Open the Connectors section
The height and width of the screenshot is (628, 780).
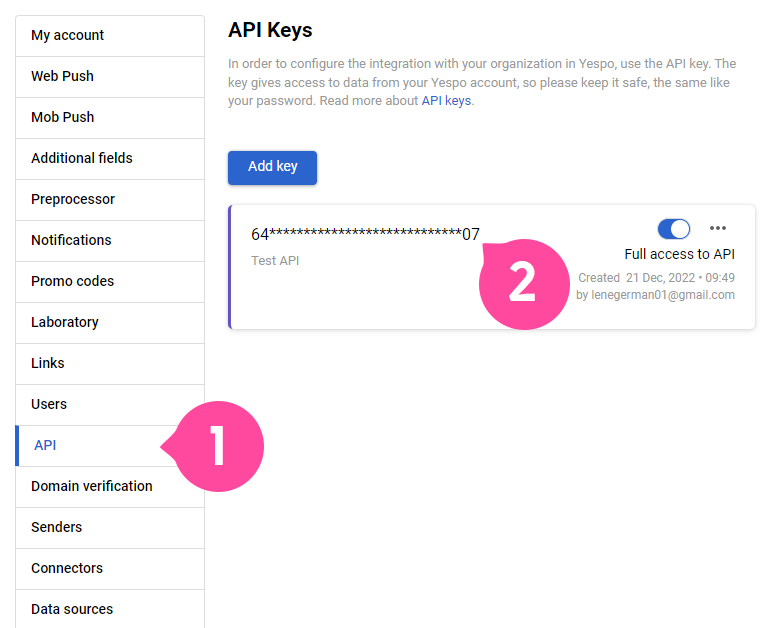(109, 568)
